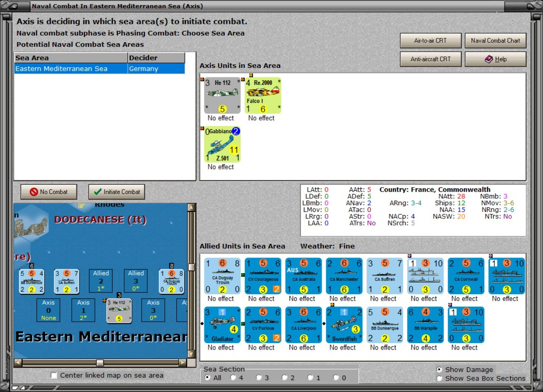The width and height of the screenshot is (543, 392).
Task: Click the Allied 2 sea box on map
Action: point(101,281)
